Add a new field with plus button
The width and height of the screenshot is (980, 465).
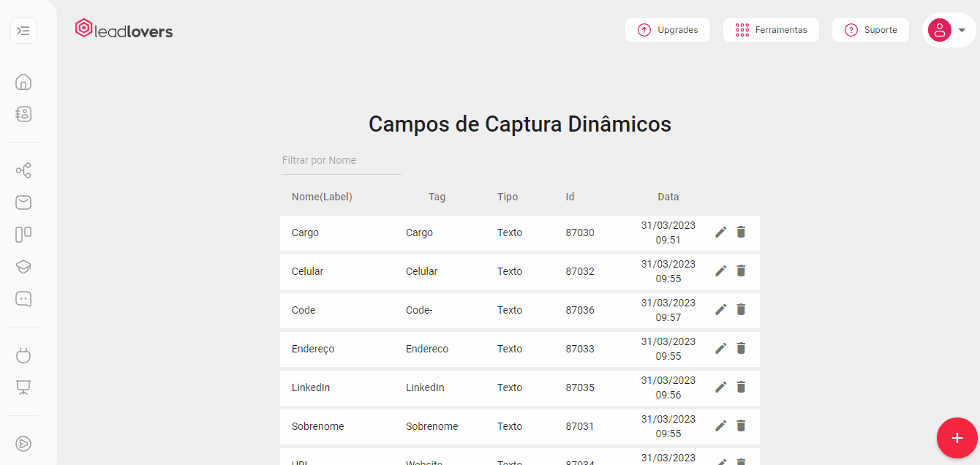(957, 438)
